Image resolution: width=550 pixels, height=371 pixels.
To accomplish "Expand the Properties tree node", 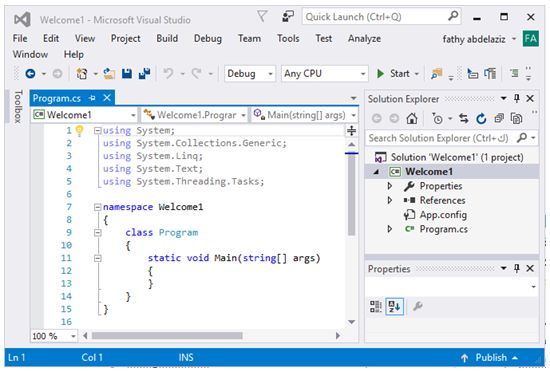I will tap(390, 186).
